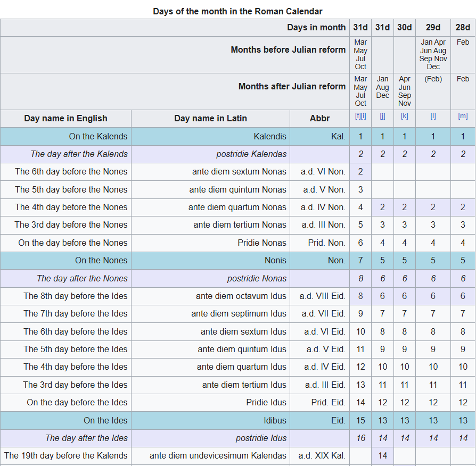Click the 'Days in month' header cell
Screen dimensions: 476x466
316,28
